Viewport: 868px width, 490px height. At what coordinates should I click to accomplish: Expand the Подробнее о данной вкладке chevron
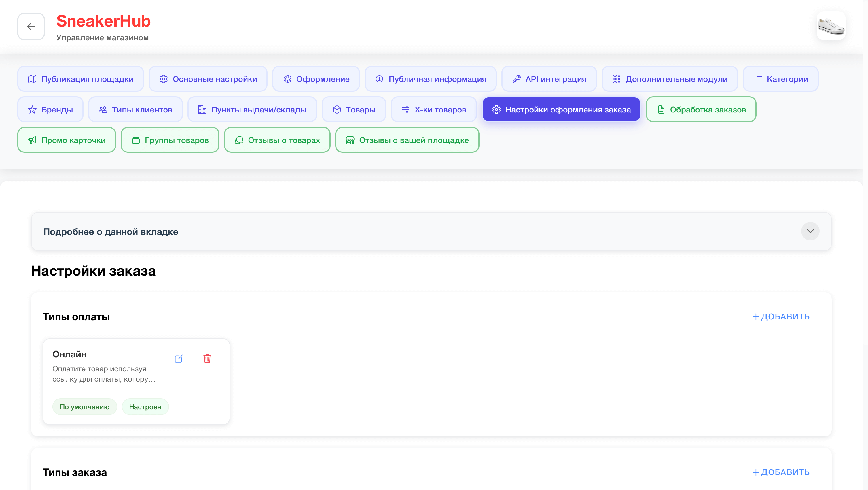(810, 231)
